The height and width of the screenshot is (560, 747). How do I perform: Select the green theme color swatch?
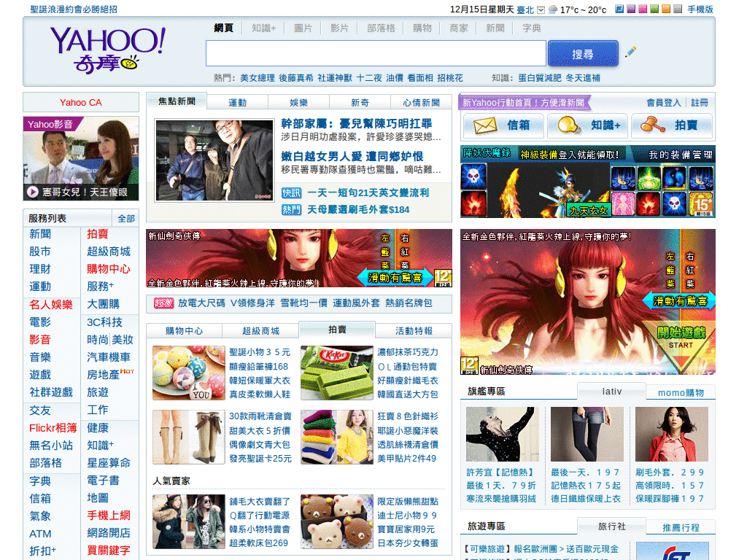click(x=654, y=9)
